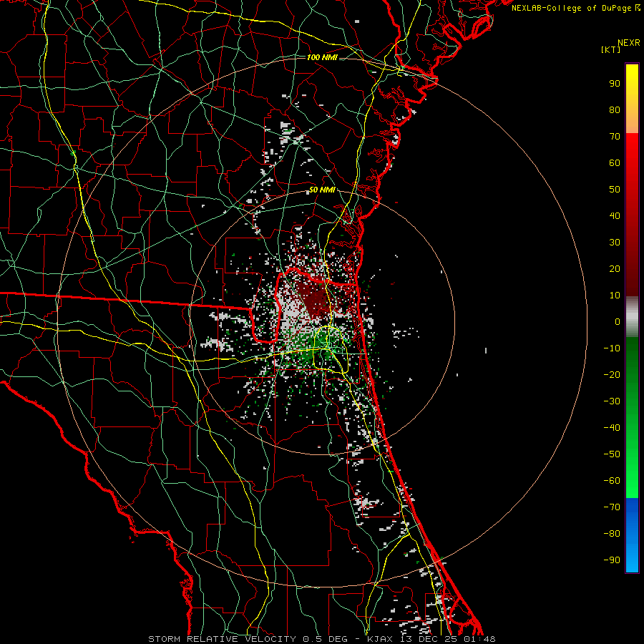Click the positive 30 scale value
This screenshot has width=644, height=644.
click(x=615, y=243)
